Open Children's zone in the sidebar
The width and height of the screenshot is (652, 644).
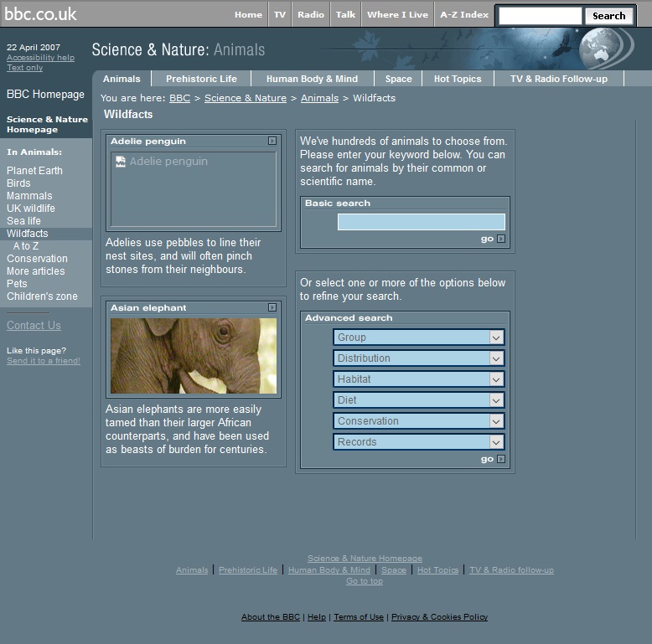tap(42, 296)
